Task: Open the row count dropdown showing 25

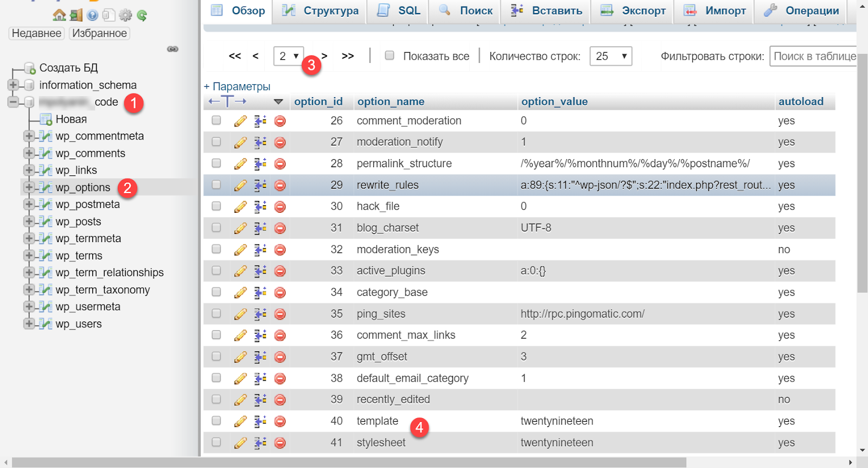Action: [x=610, y=56]
